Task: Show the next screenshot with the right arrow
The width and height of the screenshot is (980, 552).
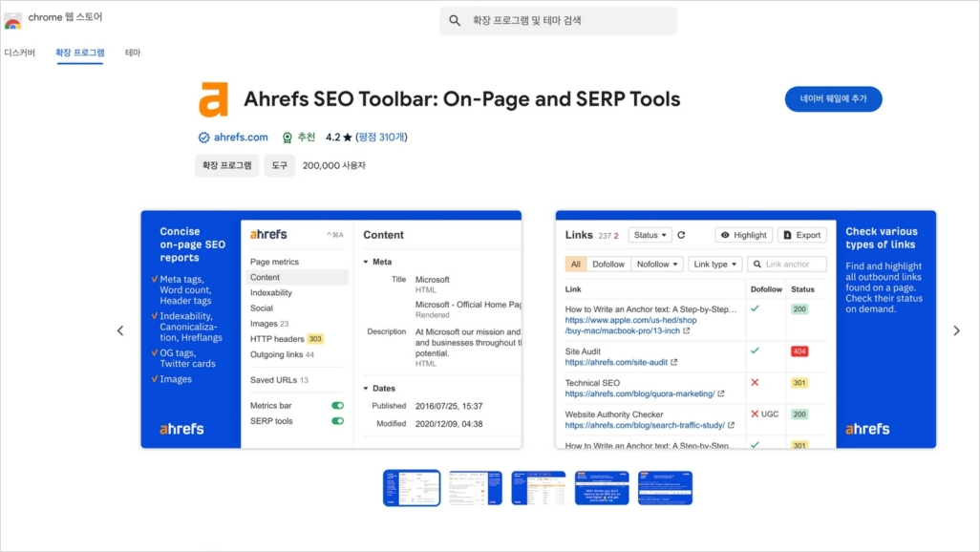Action: click(x=956, y=330)
